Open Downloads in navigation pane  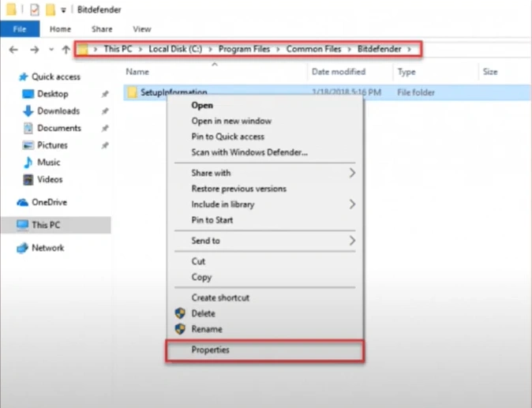point(58,111)
